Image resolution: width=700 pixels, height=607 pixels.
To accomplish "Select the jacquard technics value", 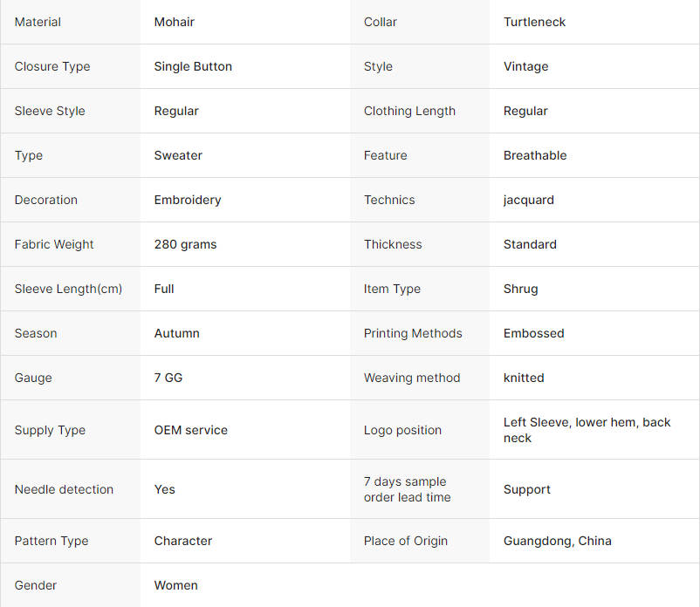I will click(x=528, y=200).
